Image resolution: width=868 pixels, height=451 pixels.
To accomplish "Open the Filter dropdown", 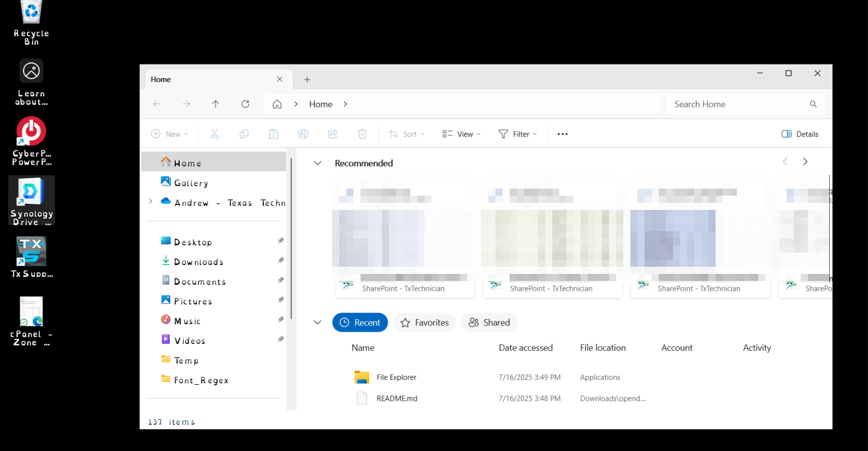I will [x=518, y=134].
